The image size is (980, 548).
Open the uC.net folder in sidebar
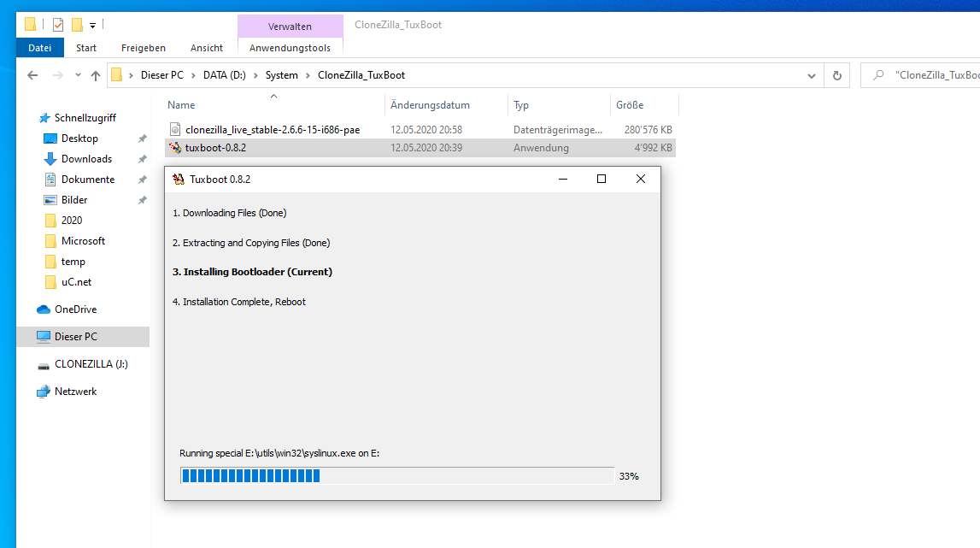tap(76, 282)
